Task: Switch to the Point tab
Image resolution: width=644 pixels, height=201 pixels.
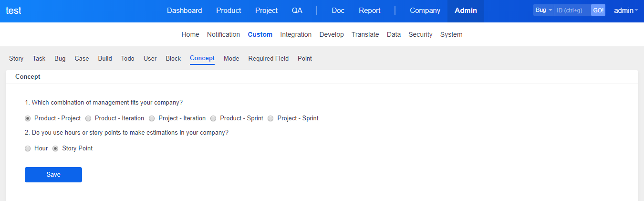Action: pos(304,58)
